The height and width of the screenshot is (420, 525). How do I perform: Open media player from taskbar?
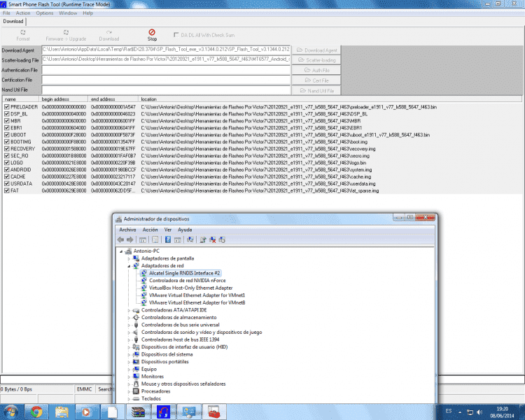click(86, 412)
